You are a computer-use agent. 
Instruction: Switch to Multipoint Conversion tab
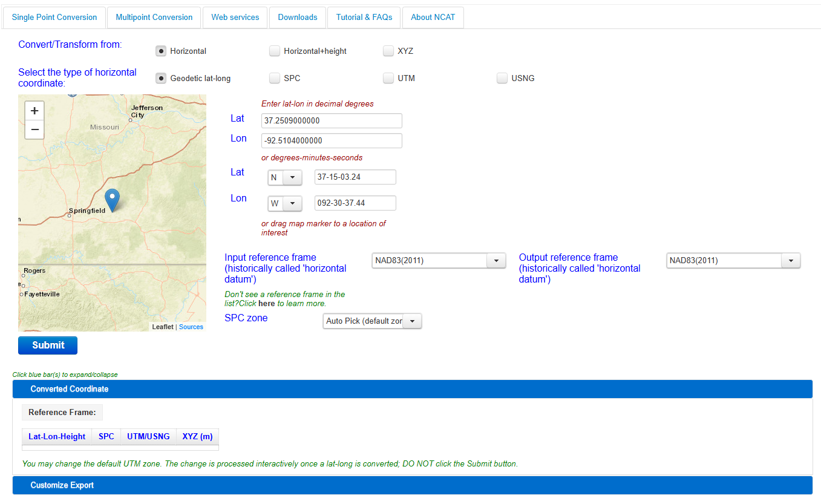click(154, 18)
